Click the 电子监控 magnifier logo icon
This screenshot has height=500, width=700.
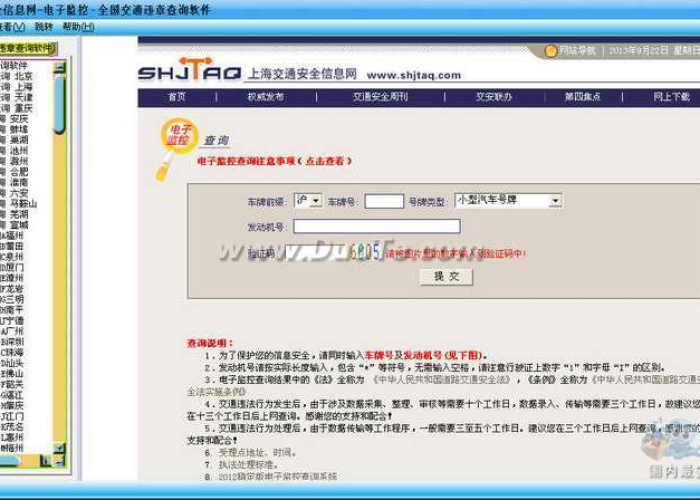178,149
